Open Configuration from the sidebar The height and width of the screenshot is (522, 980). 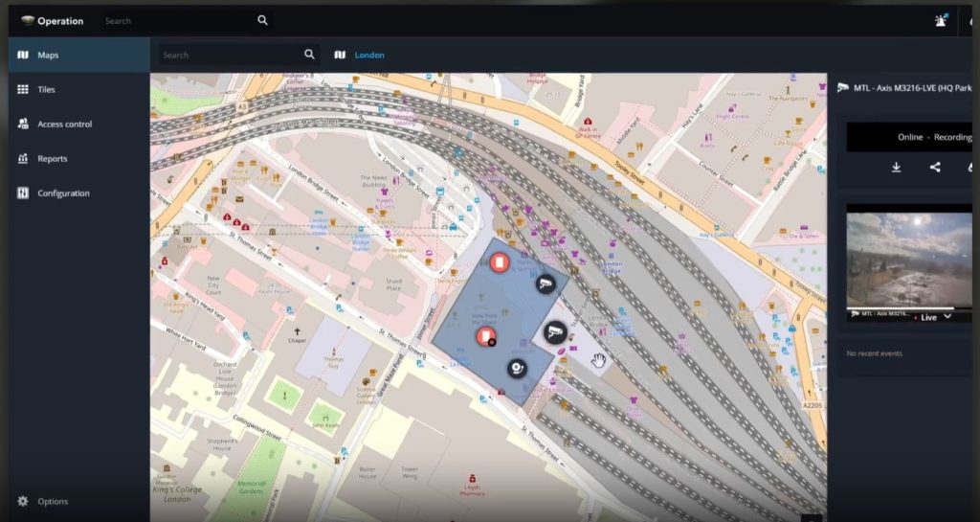63,193
